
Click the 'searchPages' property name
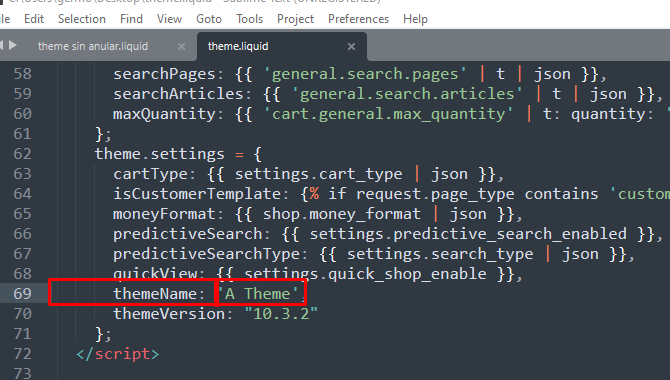(164, 74)
